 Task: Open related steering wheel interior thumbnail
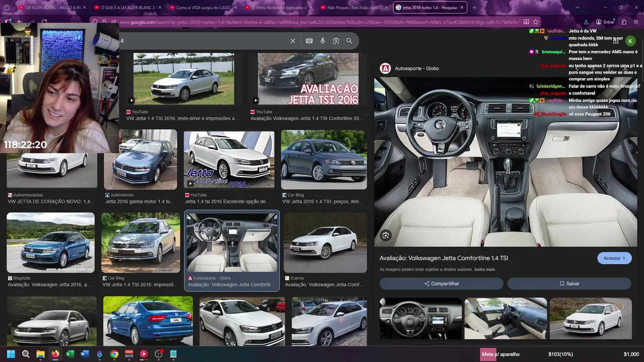pyautogui.click(x=421, y=318)
